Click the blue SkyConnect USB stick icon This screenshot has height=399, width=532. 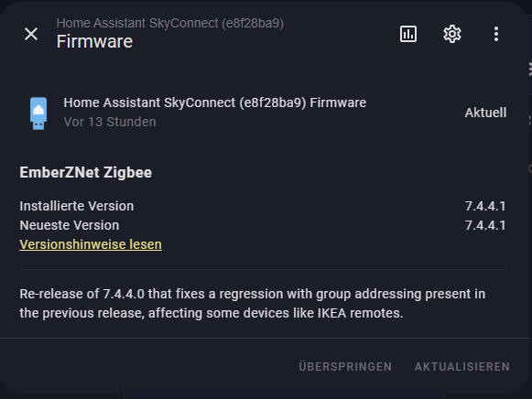[38, 113]
